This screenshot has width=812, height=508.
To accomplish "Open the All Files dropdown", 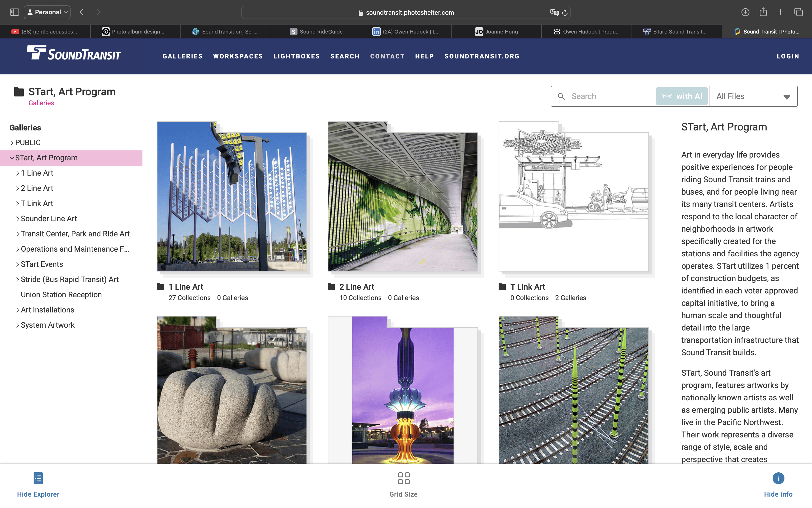I will tap(753, 96).
